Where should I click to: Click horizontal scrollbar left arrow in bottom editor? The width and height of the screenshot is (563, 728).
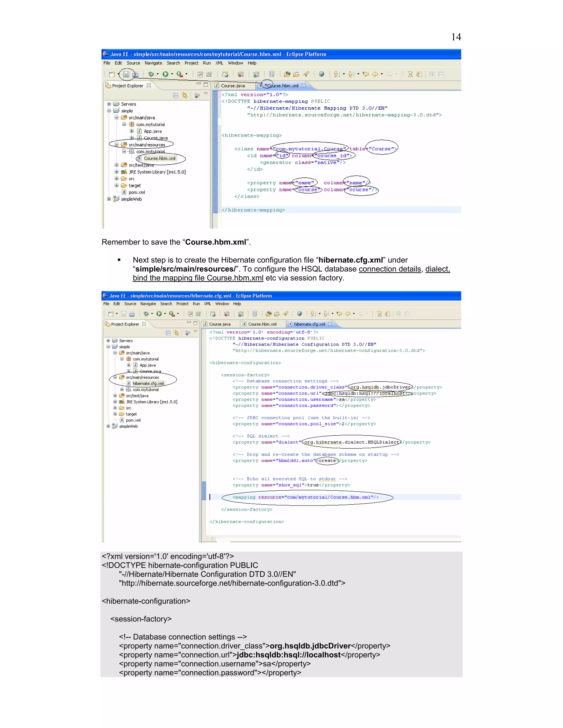tap(212, 538)
